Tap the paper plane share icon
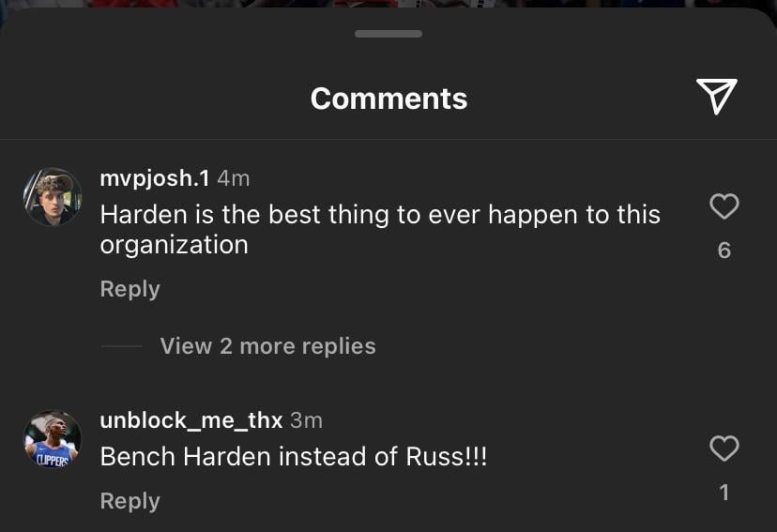 pos(717,97)
